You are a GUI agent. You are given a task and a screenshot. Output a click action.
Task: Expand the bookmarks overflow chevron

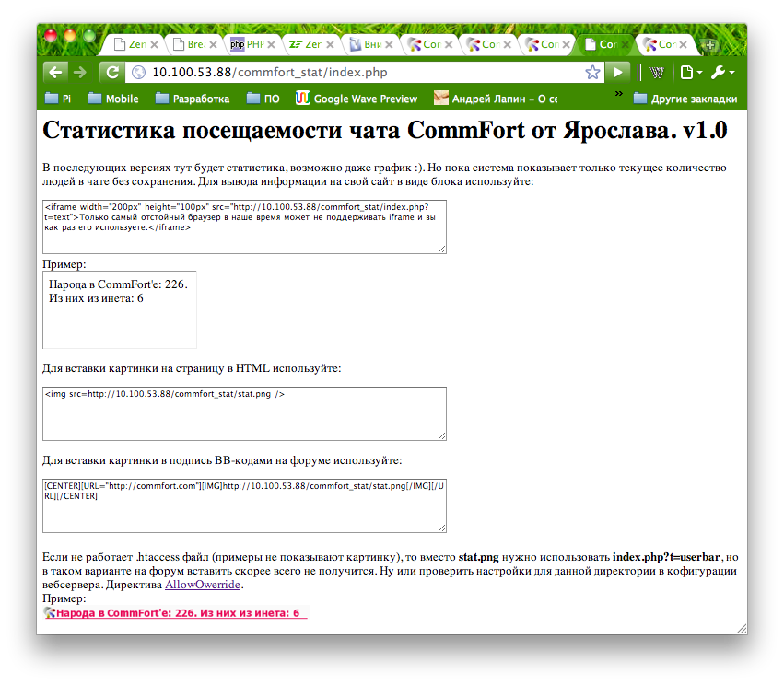tap(618, 95)
